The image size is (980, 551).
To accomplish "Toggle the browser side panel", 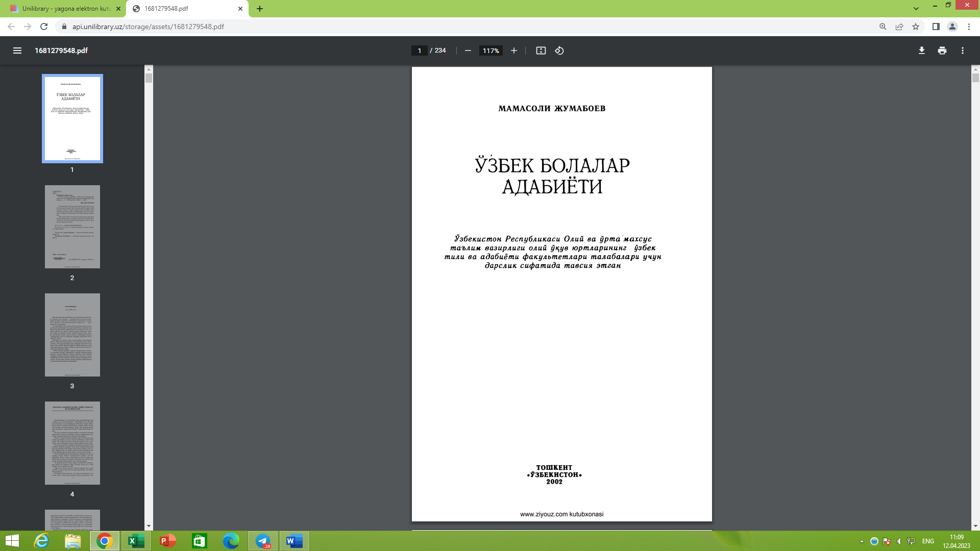I will 936,27.
